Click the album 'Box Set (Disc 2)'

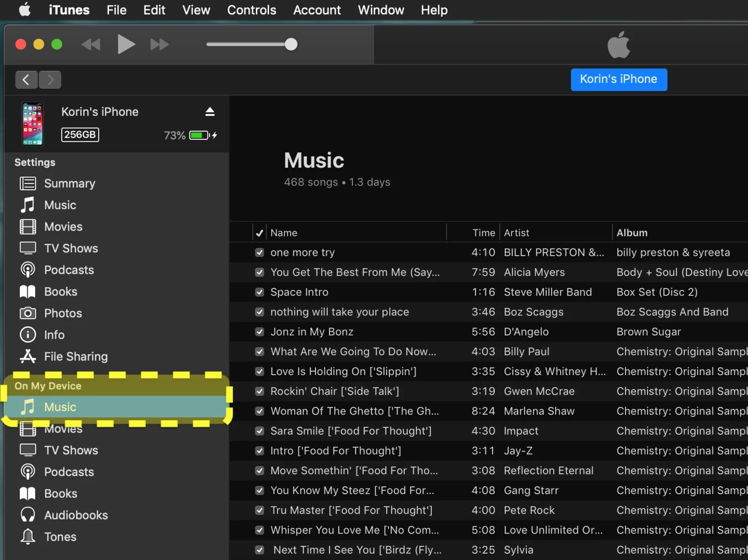coord(657,292)
